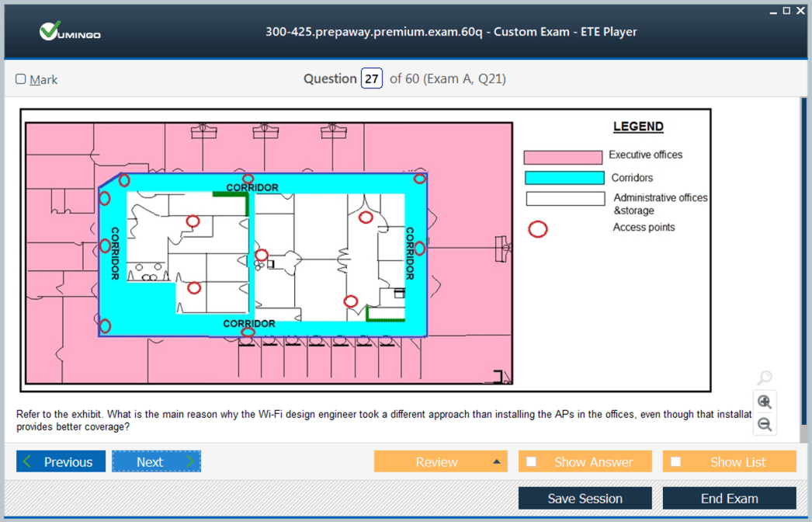
Task: Click the bottom CORRIDOR label on the map
Action: pyautogui.click(x=249, y=323)
